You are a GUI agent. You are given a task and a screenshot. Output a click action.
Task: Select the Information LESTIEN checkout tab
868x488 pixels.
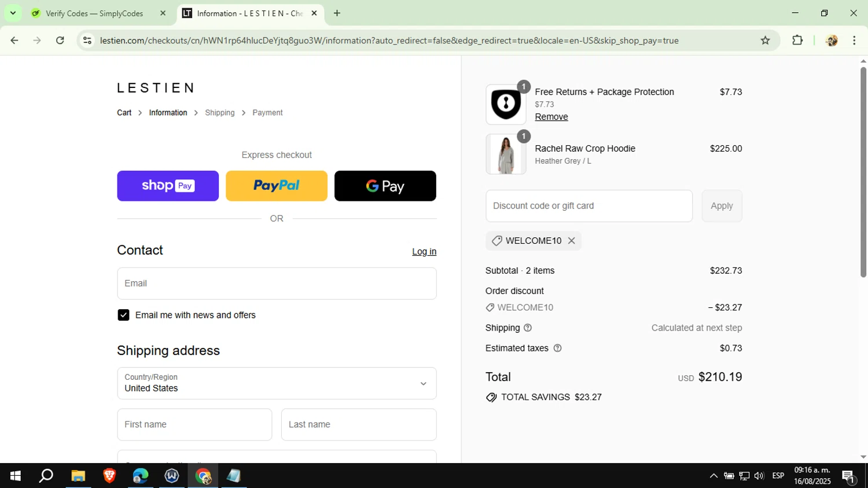pos(249,13)
